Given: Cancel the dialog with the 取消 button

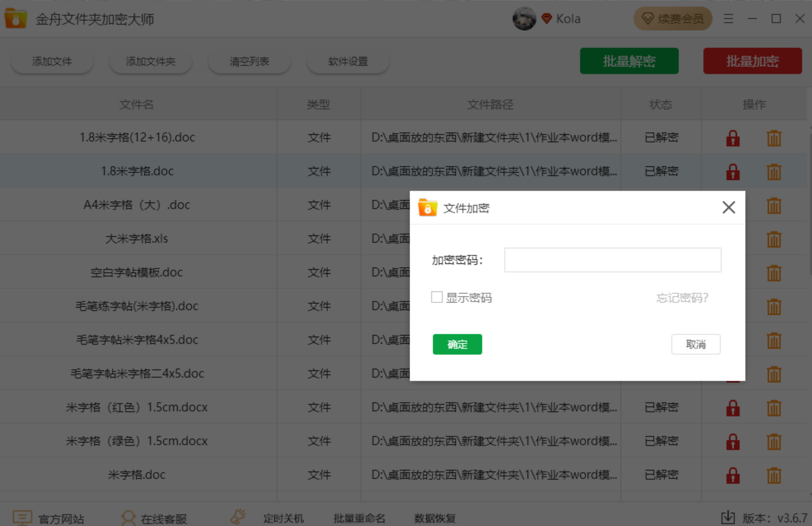Looking at the screenshot, I should point(696,344).
